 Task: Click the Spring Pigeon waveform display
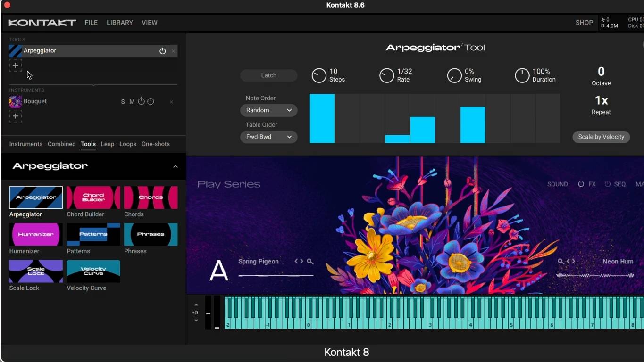[x=276, y=275]
